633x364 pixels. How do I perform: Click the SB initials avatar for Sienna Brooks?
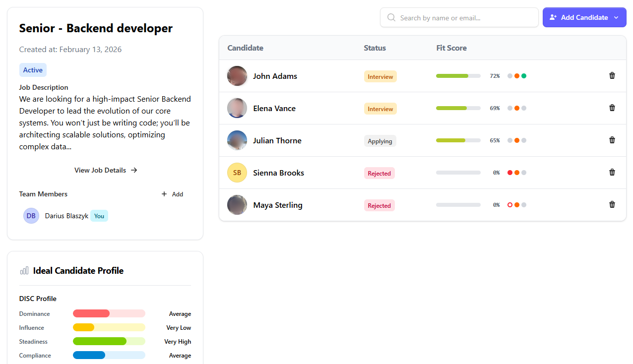point(237,173)
